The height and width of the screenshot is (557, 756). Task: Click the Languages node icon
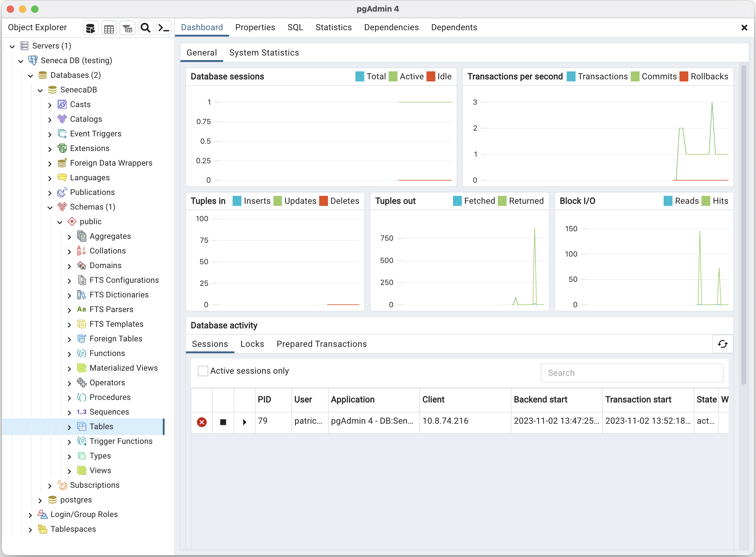pyautogui.click(x=62, y=178)
